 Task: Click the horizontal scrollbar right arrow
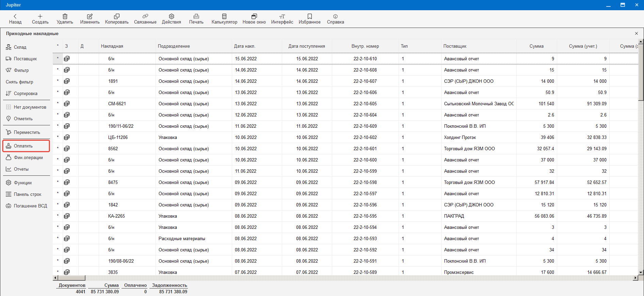635,278
